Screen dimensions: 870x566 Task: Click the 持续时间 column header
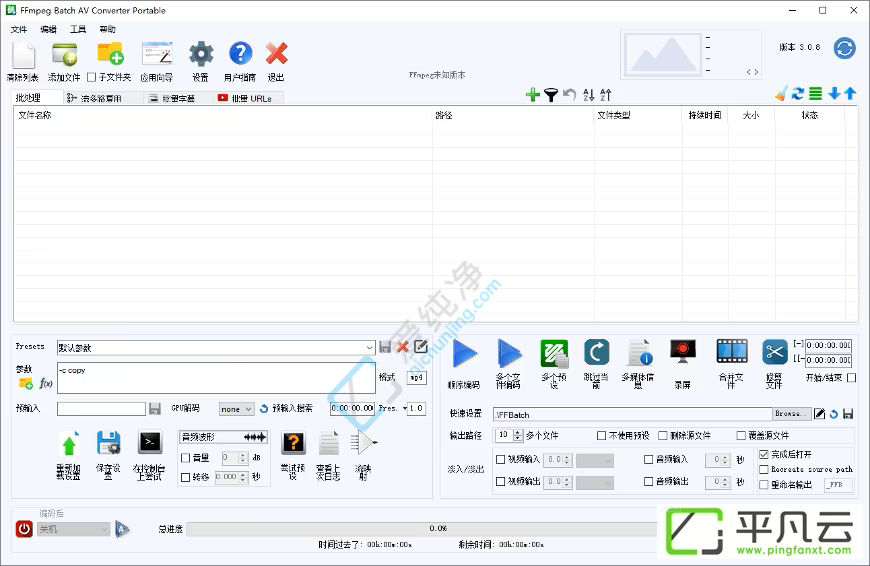[705, 115]
